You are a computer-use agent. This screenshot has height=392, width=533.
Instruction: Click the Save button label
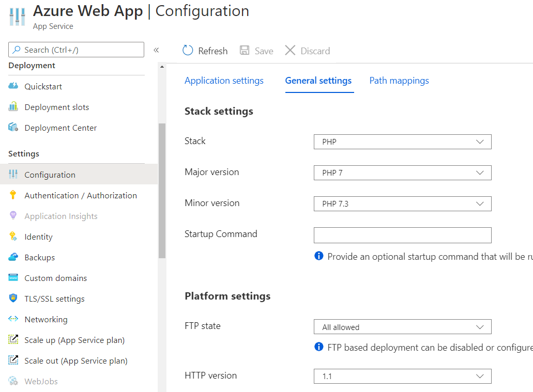pos(264,51)
